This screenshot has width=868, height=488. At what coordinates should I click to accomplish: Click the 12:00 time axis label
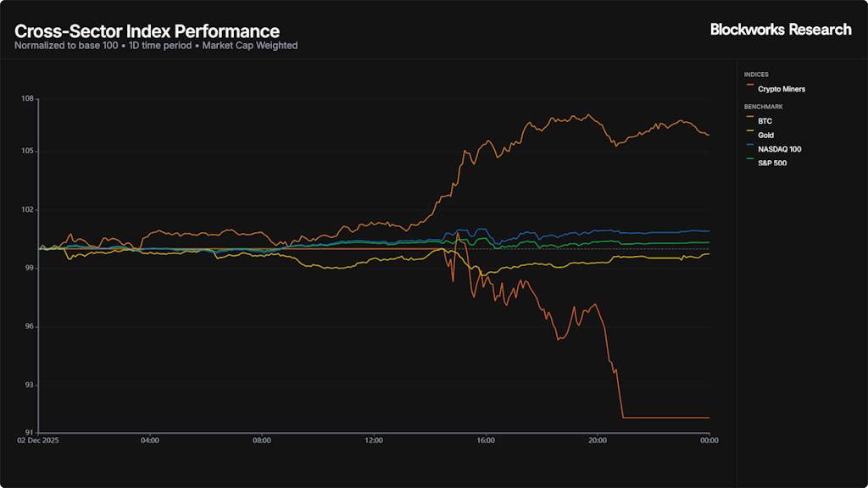coord(374,441)
